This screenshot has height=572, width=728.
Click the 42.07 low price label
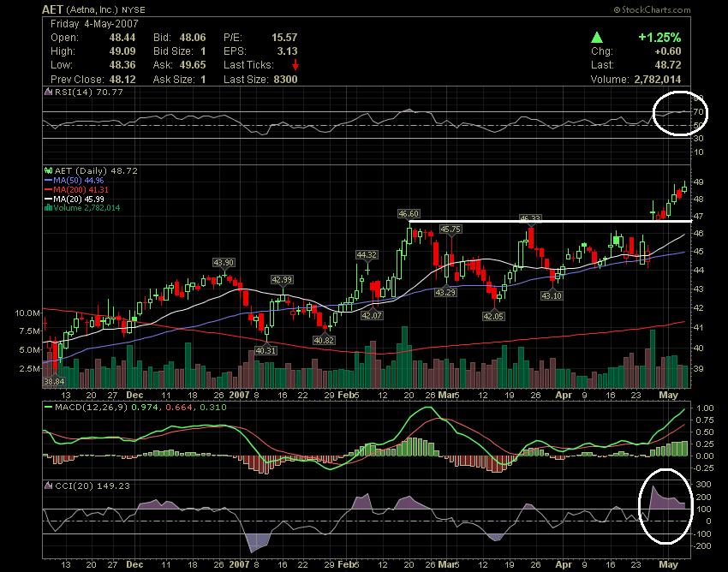372,315
